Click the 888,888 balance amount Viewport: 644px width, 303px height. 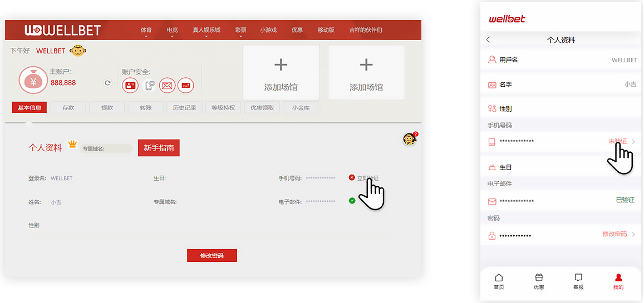[63, 83]
